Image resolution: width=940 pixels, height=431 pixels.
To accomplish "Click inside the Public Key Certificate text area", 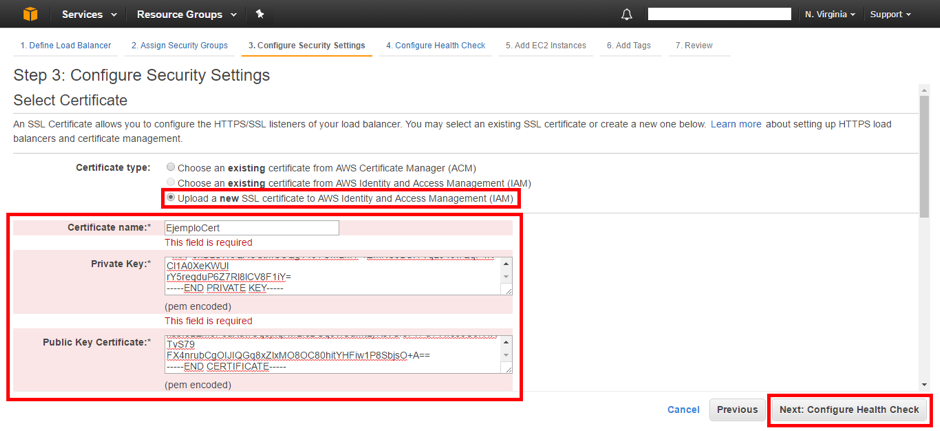I will pos(339,354).
